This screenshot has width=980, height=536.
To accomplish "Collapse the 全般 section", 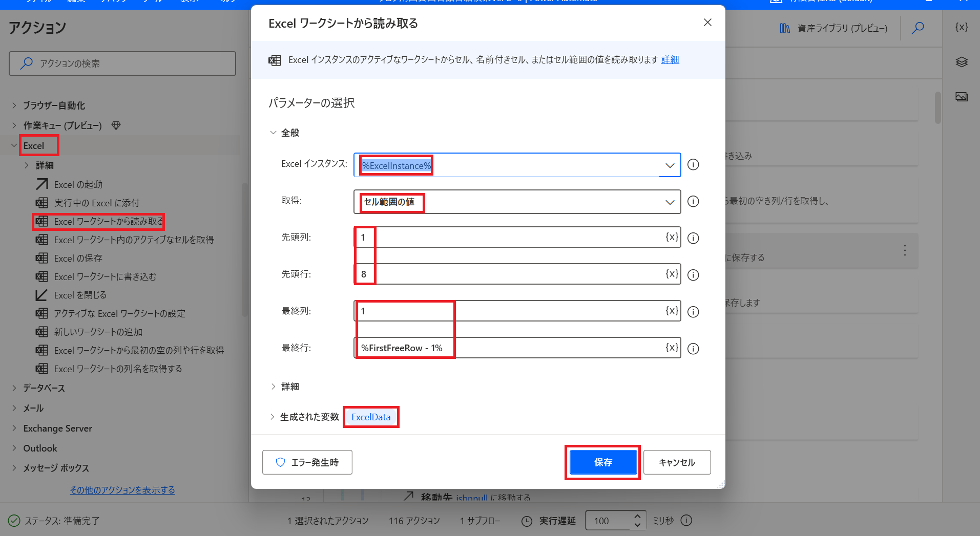I will pyautogui.click(x=273, y=133).
